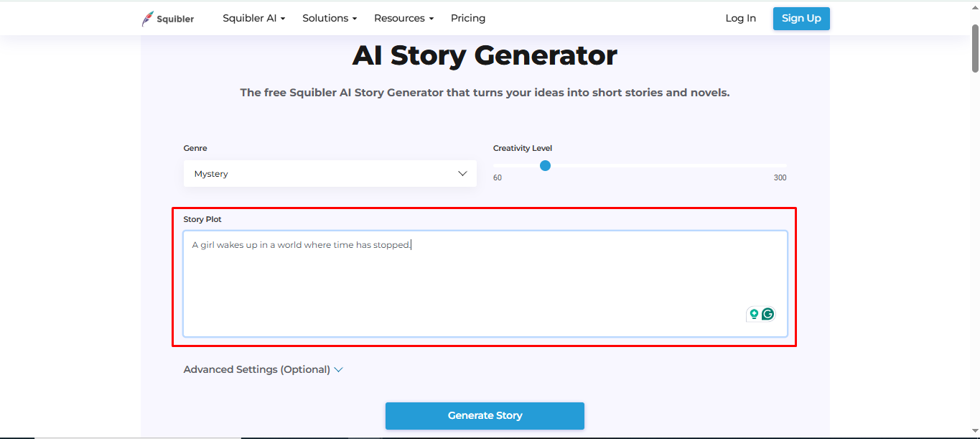Click the Squibler logo
The width and height of the screenshot is (980, 439).
(x=167, y=18)
